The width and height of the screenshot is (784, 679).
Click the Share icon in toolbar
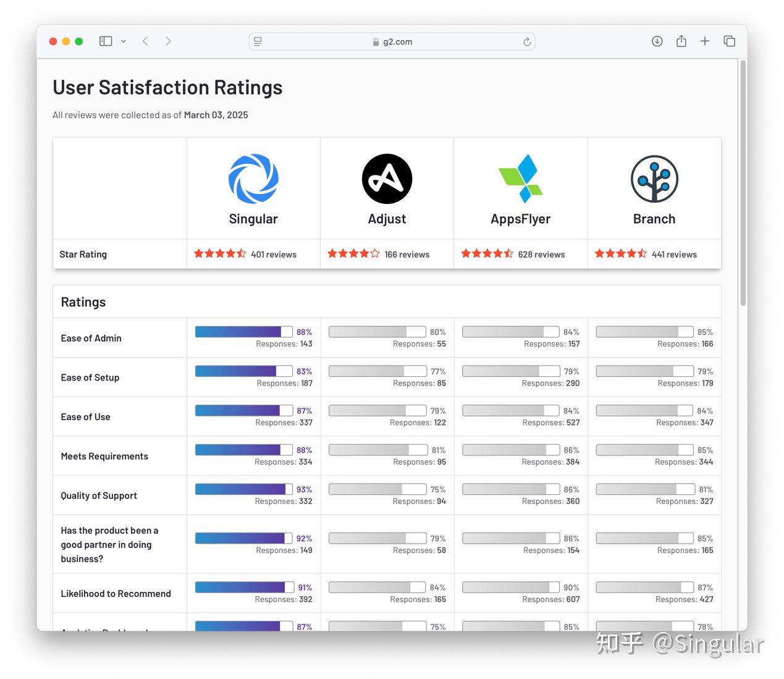coord(681,41)
